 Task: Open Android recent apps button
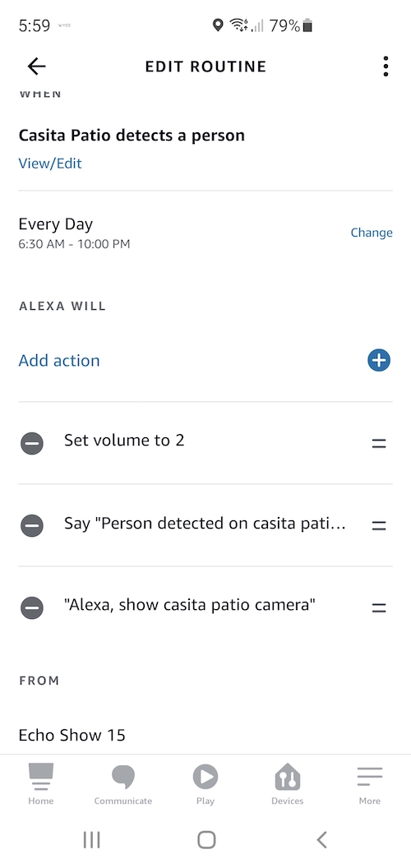[91, 840]
